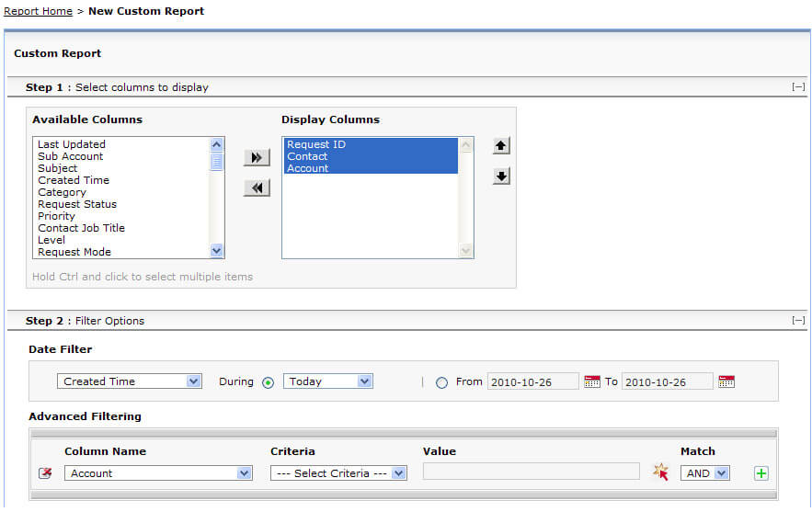
Task: Select Request Mode in Available Columns
Action: pyautogui.click(x=74, y=252)
